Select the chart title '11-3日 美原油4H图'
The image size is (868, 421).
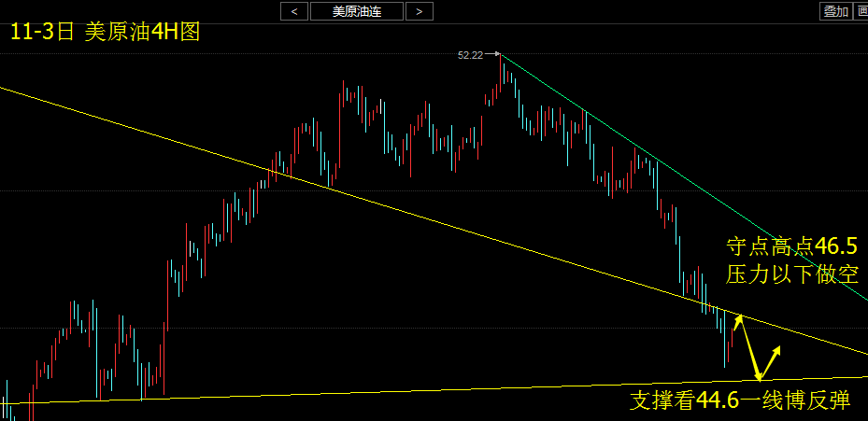(x=105, y=31)
